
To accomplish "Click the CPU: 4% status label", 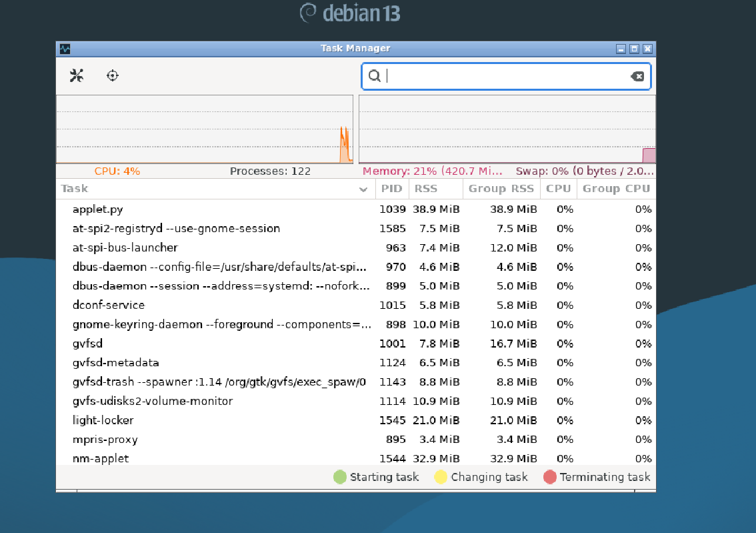I will click(x=117, y=171).
